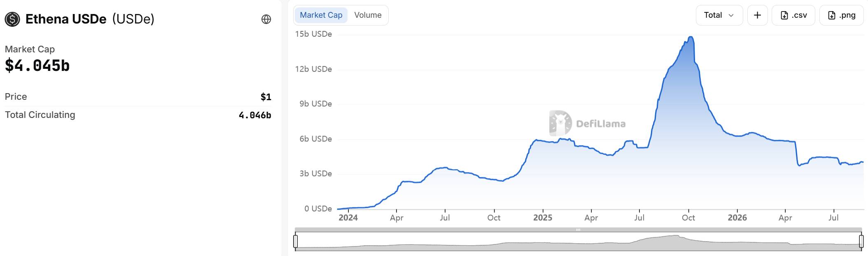Click the $4.045b market cap value

37,66
